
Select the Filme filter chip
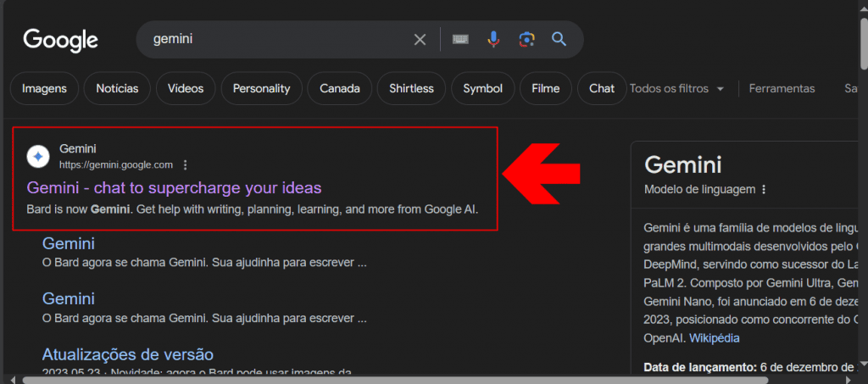pos(546,88)
